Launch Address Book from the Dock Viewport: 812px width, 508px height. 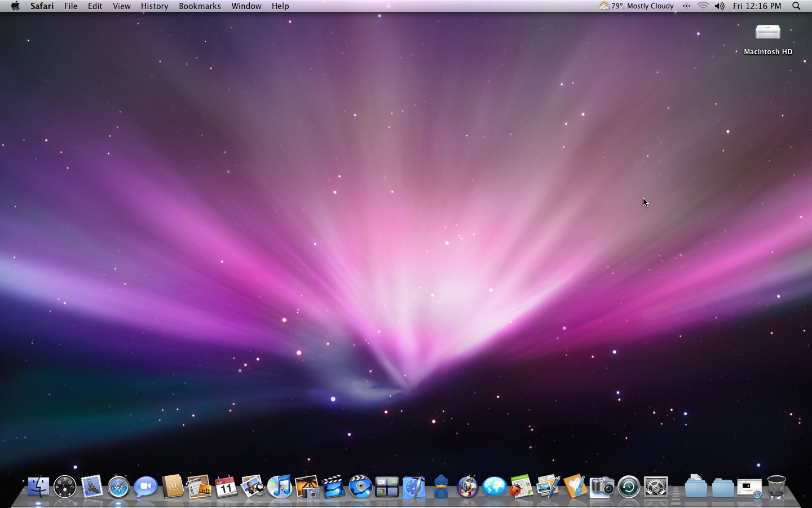pos(173,487)
